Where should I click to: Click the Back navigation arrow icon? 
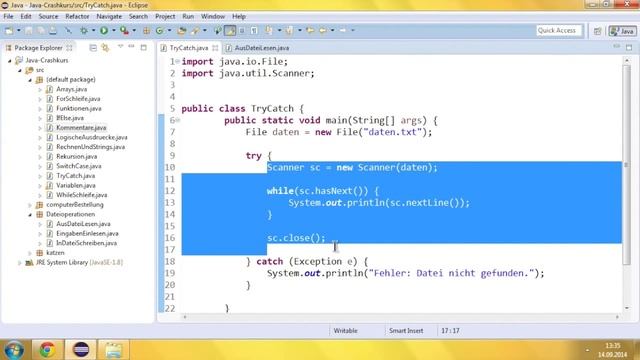[322, 31]
